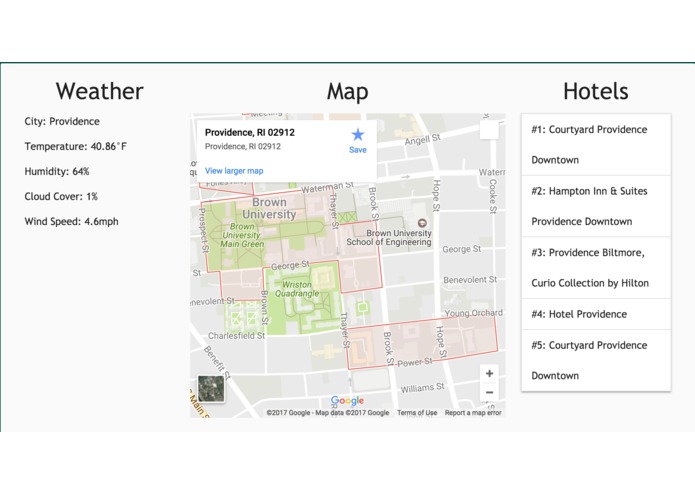Zoom out with the map minus button

click(x=489, y=393)
